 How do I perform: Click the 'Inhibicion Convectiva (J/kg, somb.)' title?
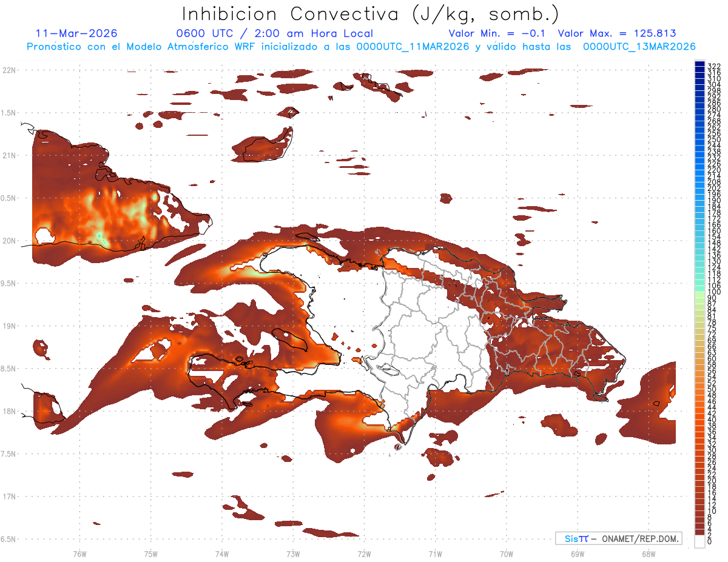coord(371,14)
